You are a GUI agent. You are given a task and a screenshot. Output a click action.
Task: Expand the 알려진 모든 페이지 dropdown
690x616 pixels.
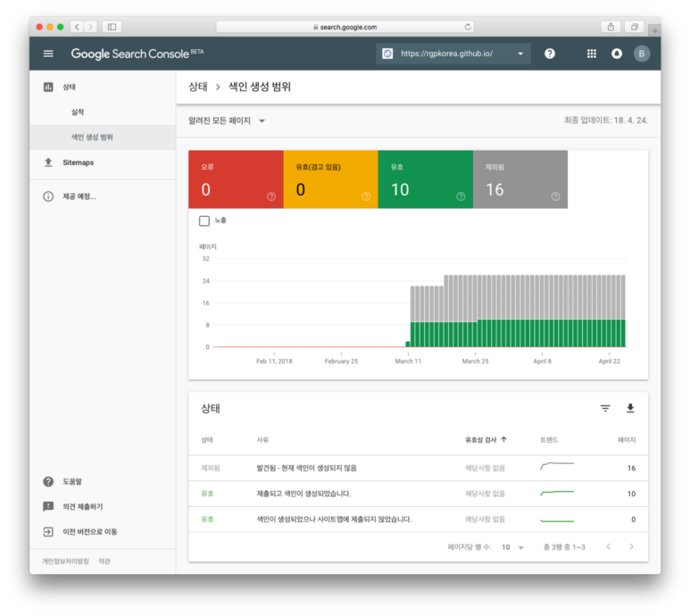[x=227, y=121]
